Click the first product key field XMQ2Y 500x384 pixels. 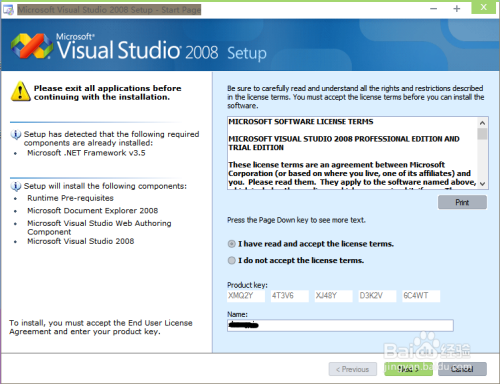tap(246, 296)
